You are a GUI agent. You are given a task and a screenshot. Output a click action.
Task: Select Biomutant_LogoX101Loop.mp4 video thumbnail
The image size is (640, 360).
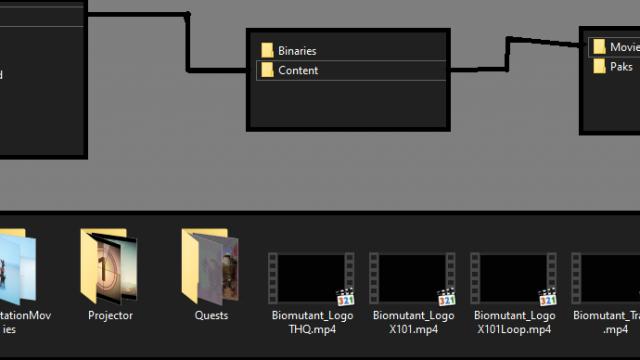[x=514, y=278]
